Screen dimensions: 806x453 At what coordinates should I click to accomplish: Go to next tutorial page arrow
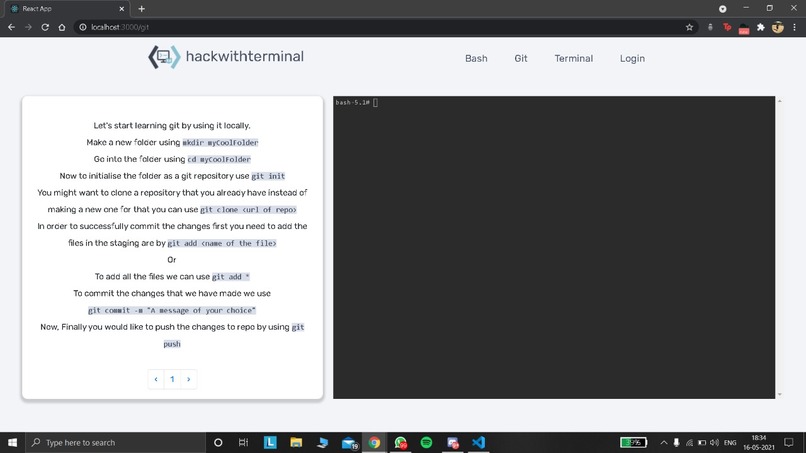tap(189, 379)
